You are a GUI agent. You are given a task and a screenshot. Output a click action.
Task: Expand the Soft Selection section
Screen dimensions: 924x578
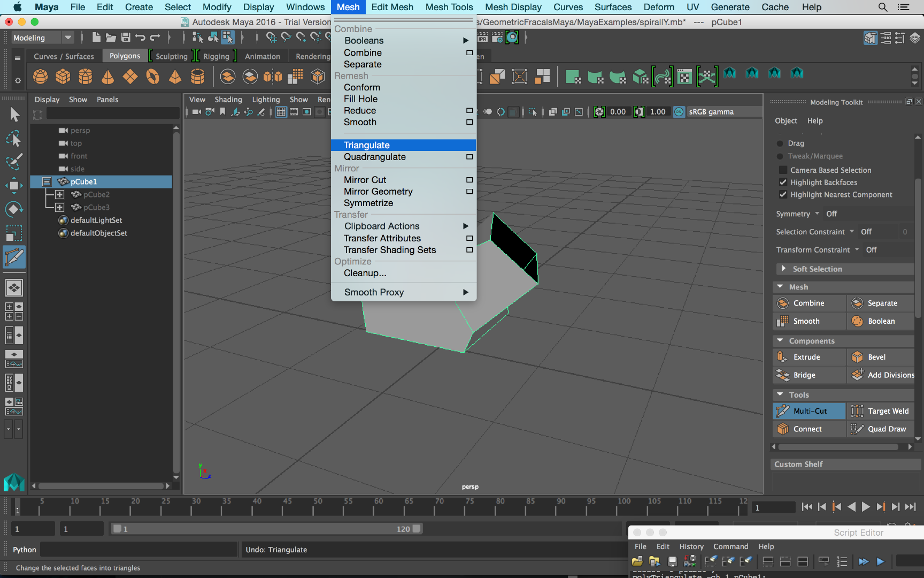[x=783, y=269]
